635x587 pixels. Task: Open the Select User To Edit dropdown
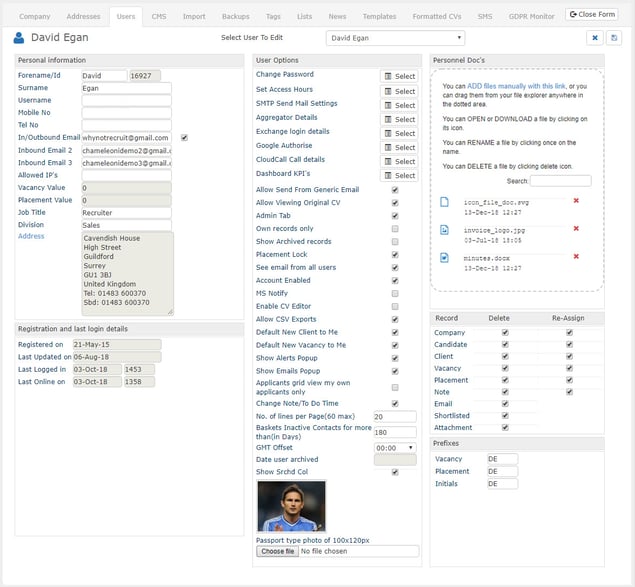(x=395, y=38)
